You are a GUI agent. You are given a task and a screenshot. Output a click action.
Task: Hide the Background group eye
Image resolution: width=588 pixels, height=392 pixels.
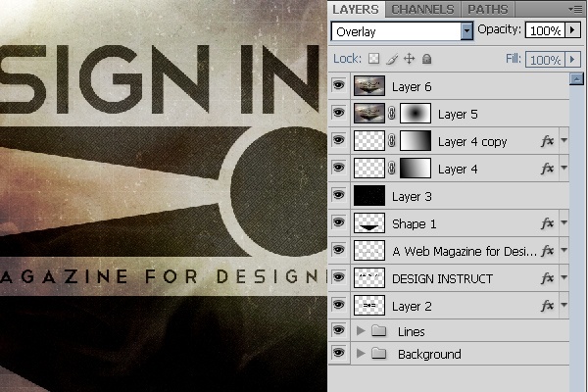339,353
